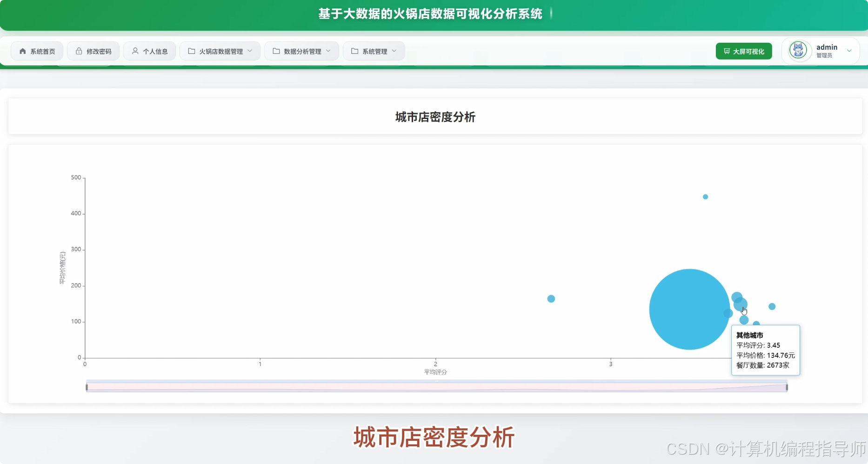Click the admin username text
This screenshot has width=868, height=464.
tap(827, 47)
